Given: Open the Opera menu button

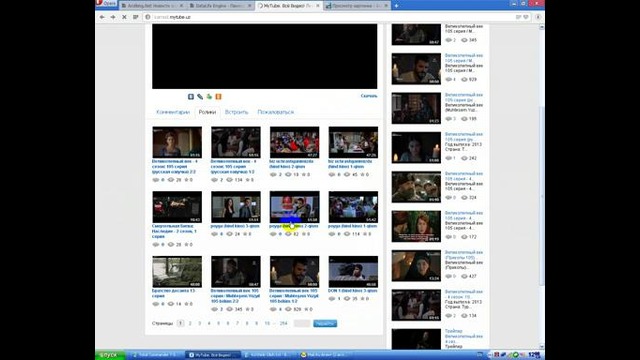Looking at the screenshot, I should [107, 4].
